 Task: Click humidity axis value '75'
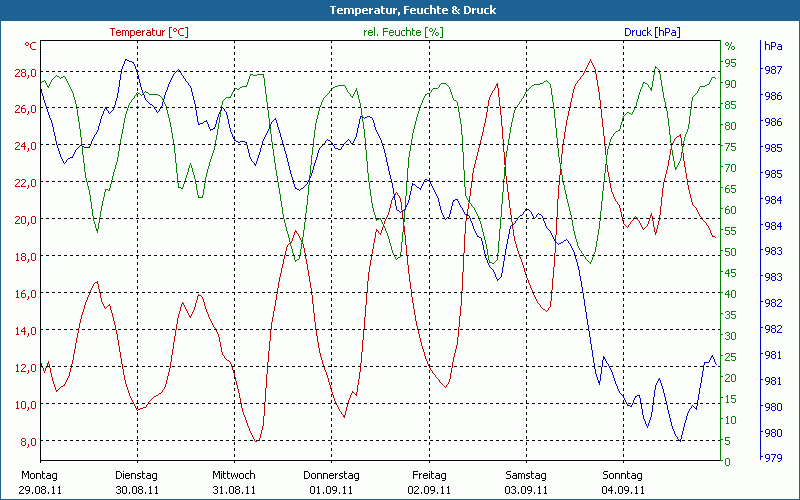tap(731, 147)
